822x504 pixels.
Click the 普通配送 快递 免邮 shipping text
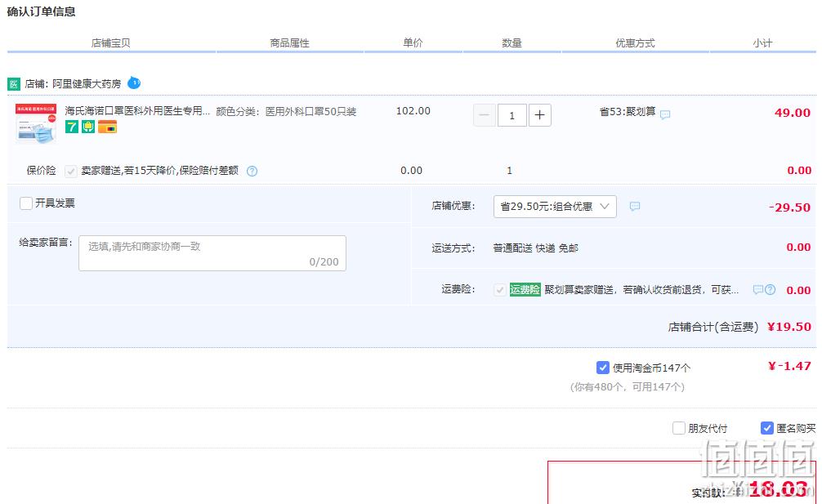click(536, 248)
